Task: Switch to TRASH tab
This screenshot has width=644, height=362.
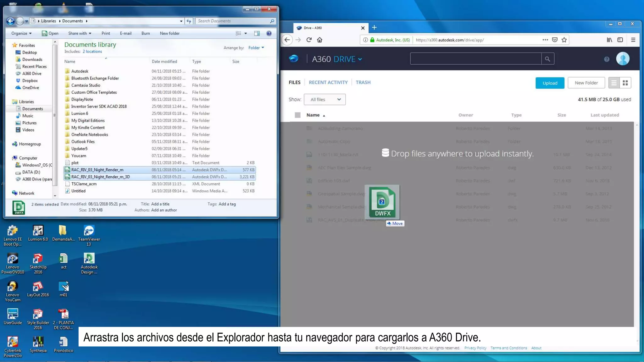Action: 363,82
